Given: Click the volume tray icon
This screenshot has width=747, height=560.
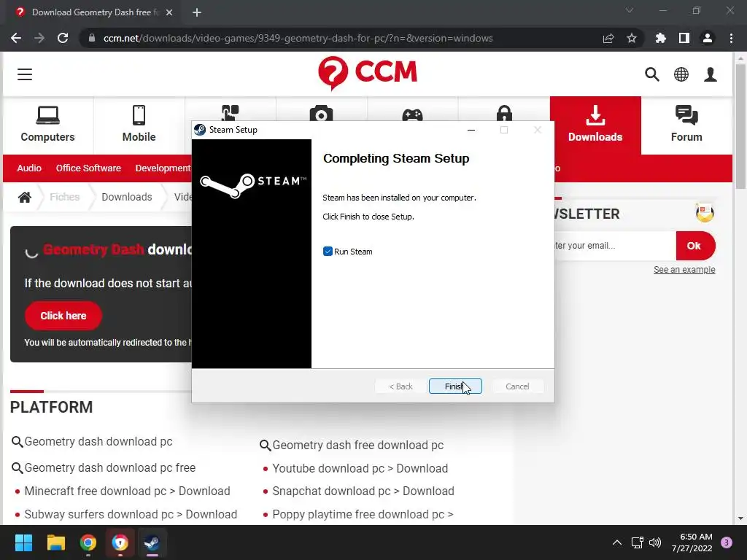Looking at the screenshot, I should 655,542.
